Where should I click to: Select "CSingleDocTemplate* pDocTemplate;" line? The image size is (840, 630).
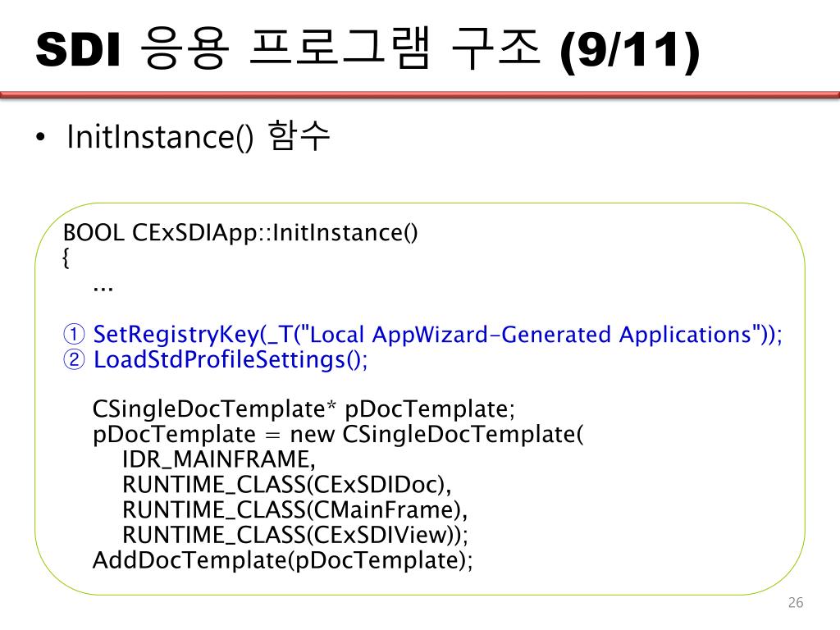click(304, 409)
